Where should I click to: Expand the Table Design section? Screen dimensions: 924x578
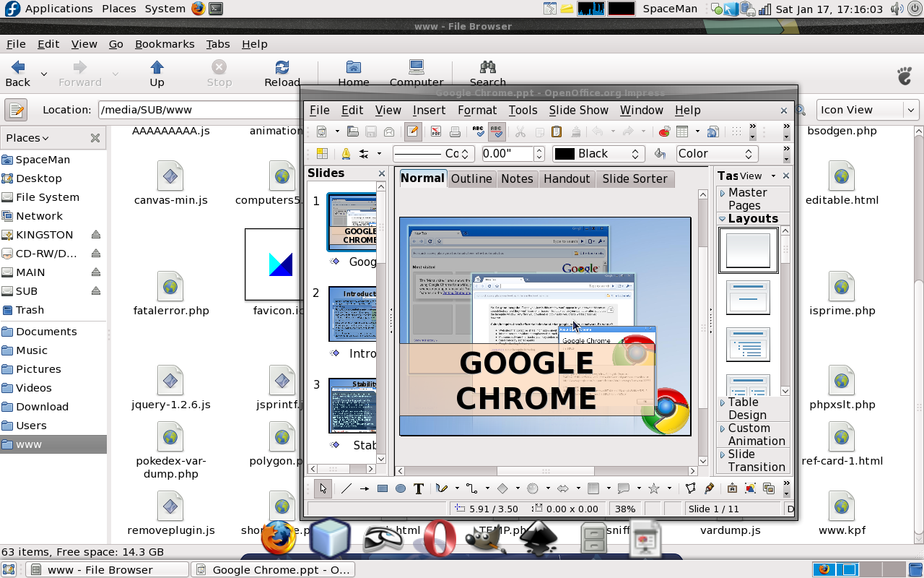(x=753, y=408)
